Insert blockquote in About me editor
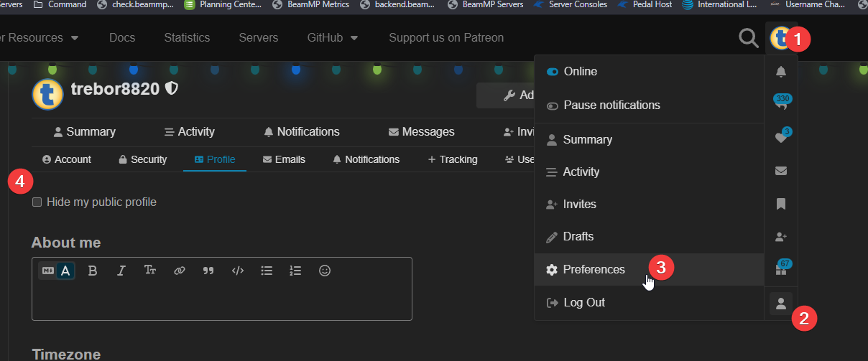The height and width of the screenshot is (361, 868). (208, 271)
